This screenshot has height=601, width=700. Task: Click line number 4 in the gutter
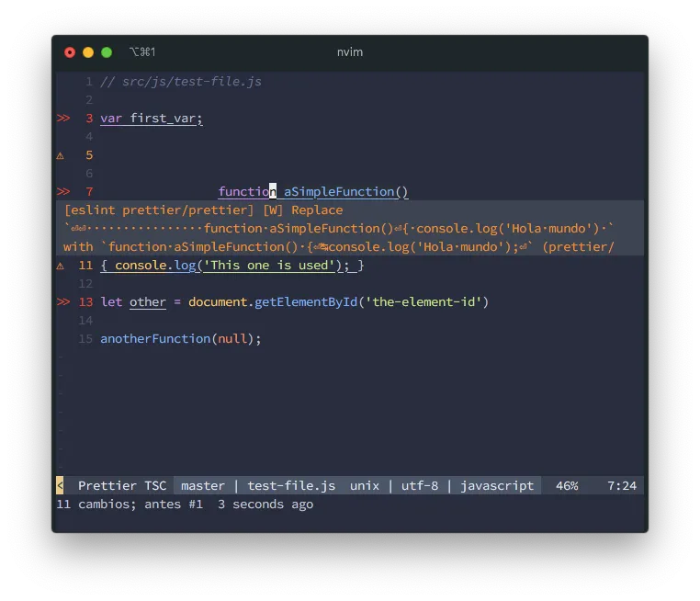(89, 137)
